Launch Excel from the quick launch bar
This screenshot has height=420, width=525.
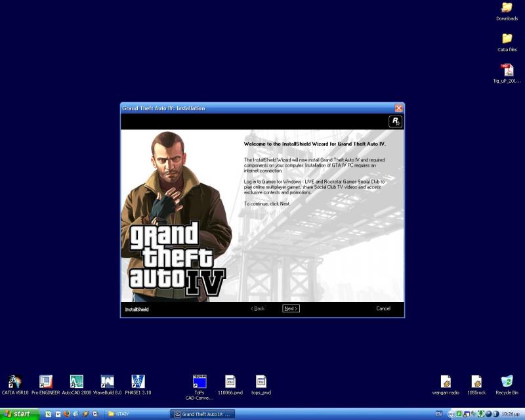(x=48, y=414)
